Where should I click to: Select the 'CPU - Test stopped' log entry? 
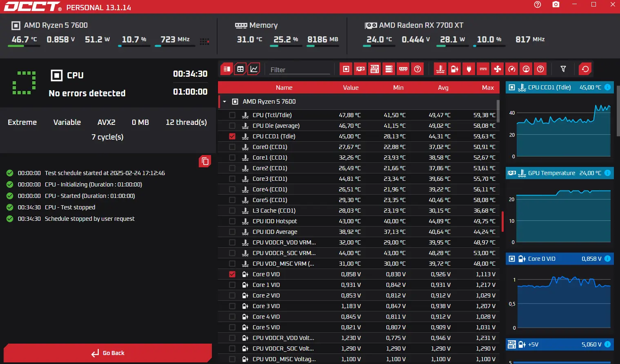point(70,207)
